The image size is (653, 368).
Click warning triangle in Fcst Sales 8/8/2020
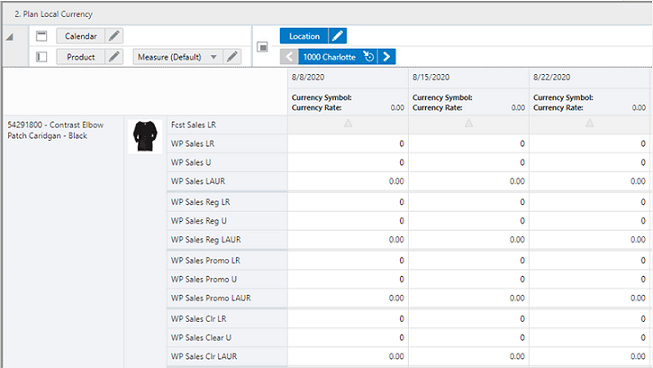click(348, 123)
